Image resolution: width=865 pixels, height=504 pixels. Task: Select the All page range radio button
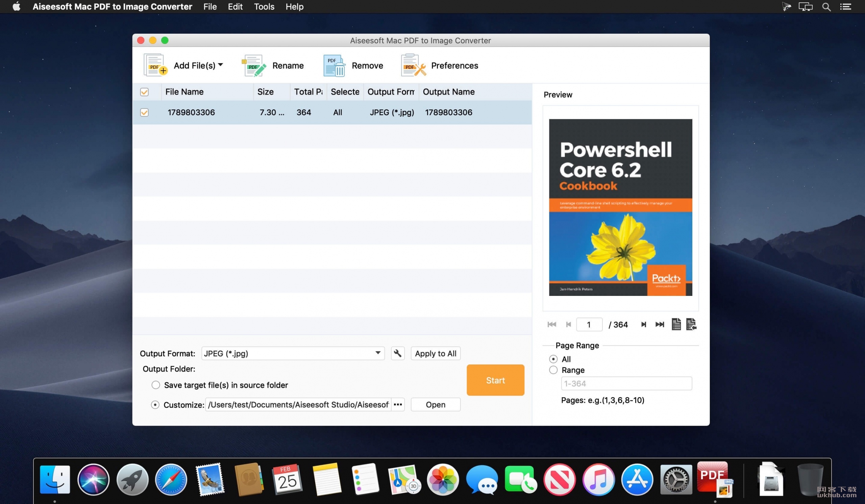(x=553, y=359)
